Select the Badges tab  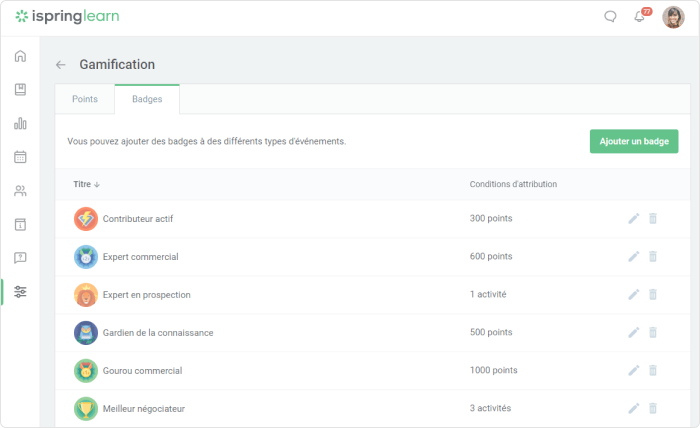click(147, 99)
